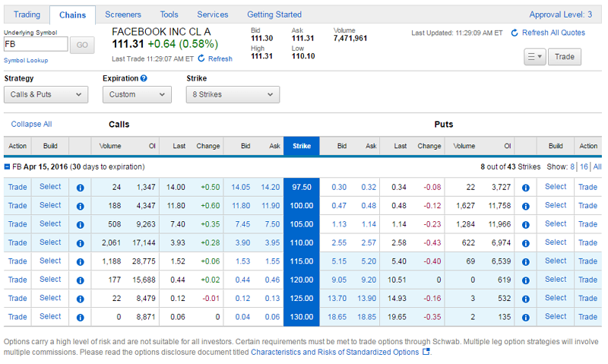Open the 8 Strikes dropdown
Viewport: 608px width, 364px height.
(x=233, y=94)
